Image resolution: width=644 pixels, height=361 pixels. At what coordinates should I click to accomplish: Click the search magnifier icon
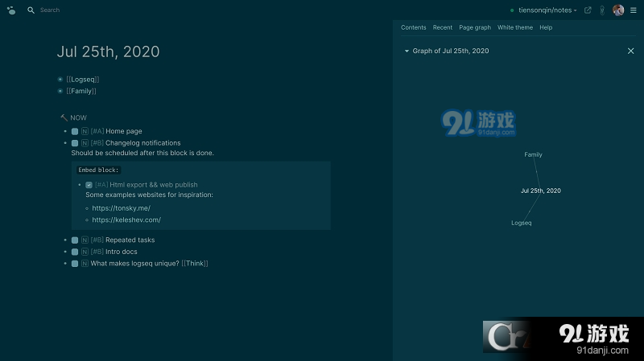tap(31, 10)
